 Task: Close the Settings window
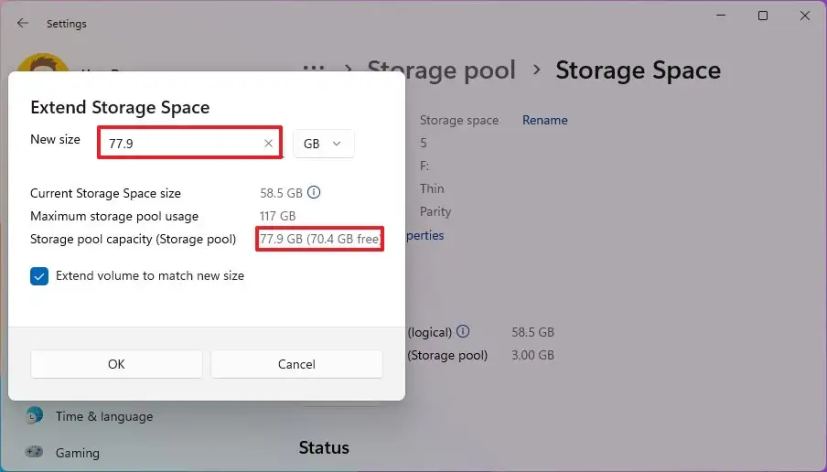(804, 16)
